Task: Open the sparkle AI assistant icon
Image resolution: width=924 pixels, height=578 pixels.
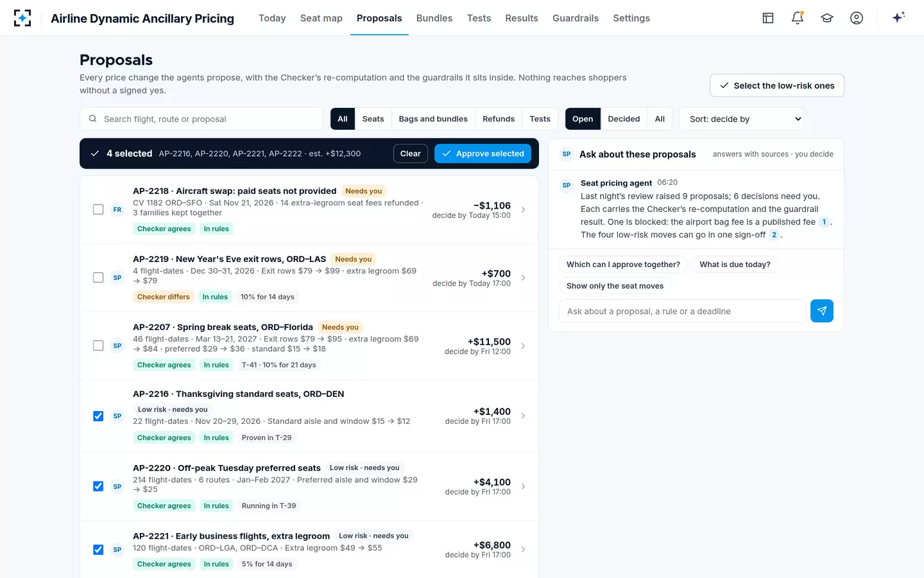Action: pos(898,17)
